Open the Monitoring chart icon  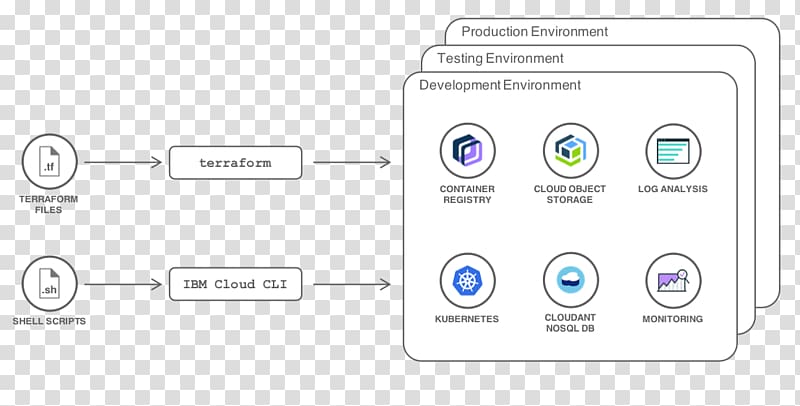tap(673, 281)
